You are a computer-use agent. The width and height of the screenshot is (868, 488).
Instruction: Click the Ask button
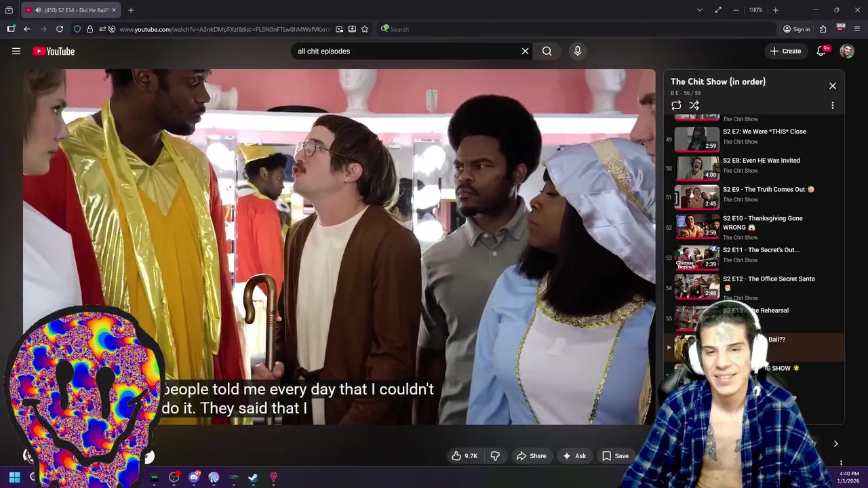[574, 456]
